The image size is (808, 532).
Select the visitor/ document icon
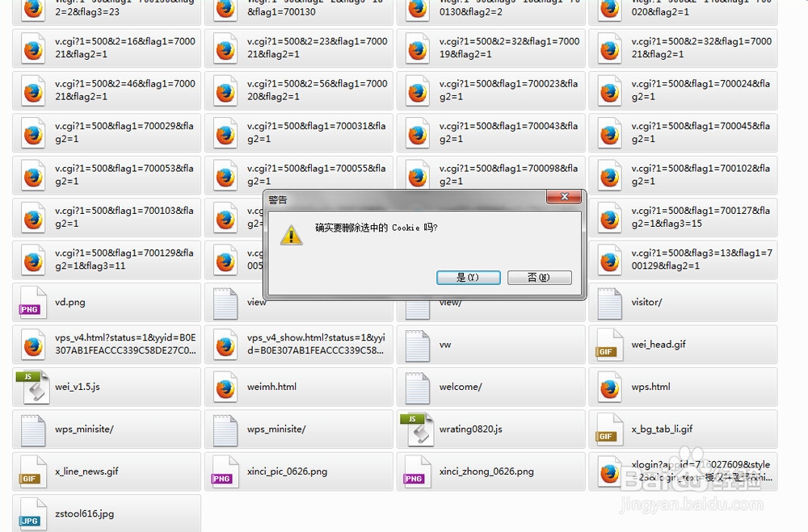click(x=609, y=302)
